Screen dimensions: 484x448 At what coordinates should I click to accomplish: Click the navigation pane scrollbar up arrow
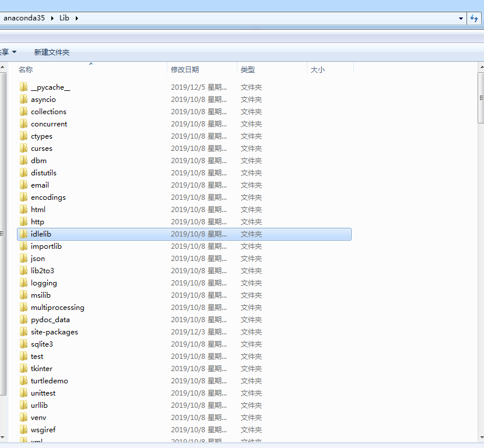[x=3, y=67]
